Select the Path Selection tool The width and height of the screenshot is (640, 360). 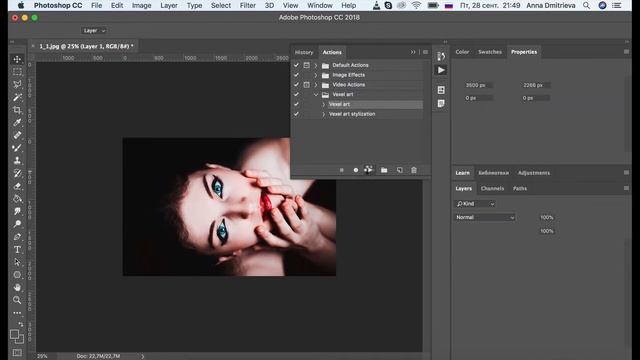pyautogui.click(x=17, y=262)
